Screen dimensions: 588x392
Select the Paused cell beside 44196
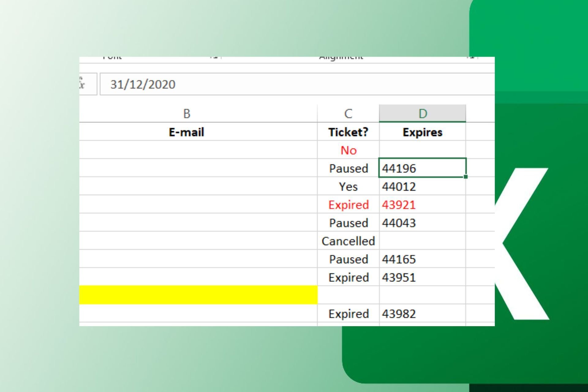point(348,168)
